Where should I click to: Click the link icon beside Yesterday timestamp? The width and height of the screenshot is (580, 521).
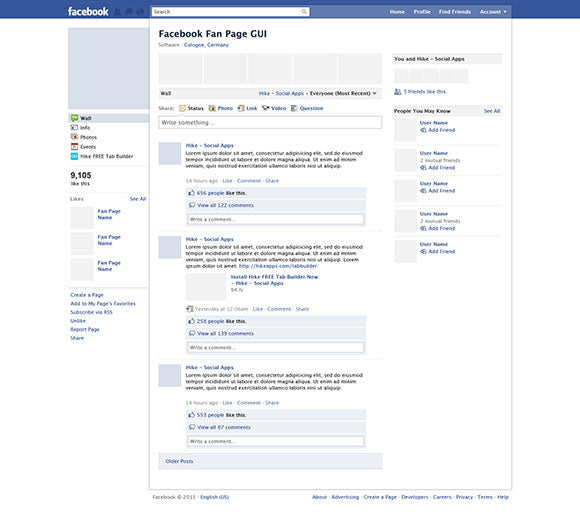click(x=190, y=309)
